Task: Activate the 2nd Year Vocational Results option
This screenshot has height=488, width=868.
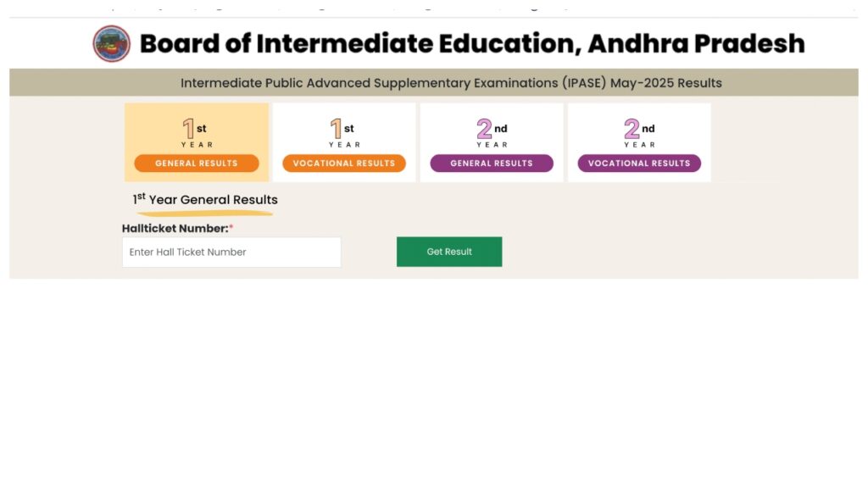Action: (639, 163)
